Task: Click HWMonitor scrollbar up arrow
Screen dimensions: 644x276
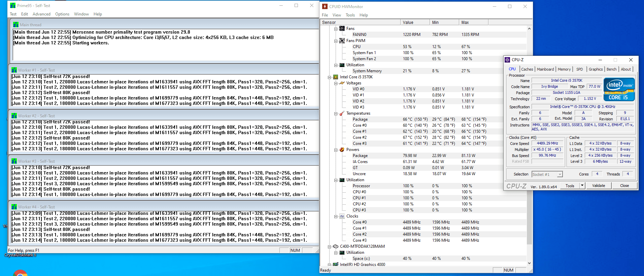Action: (529, 29)
